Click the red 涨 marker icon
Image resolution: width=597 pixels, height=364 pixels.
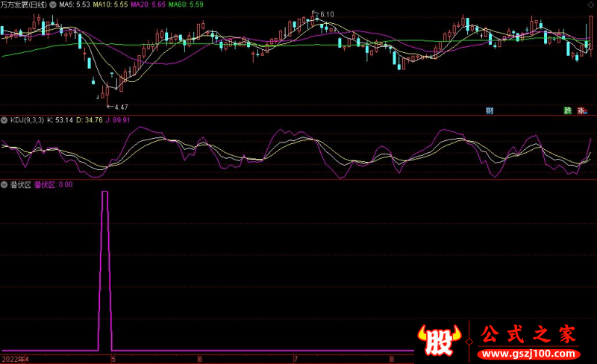coord(582,111)
